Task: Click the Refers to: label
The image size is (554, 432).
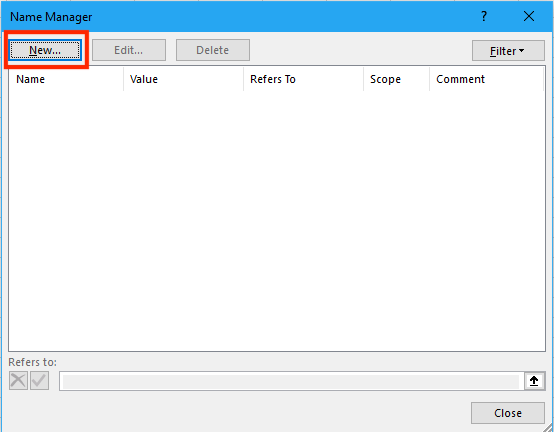Action: 33,362
